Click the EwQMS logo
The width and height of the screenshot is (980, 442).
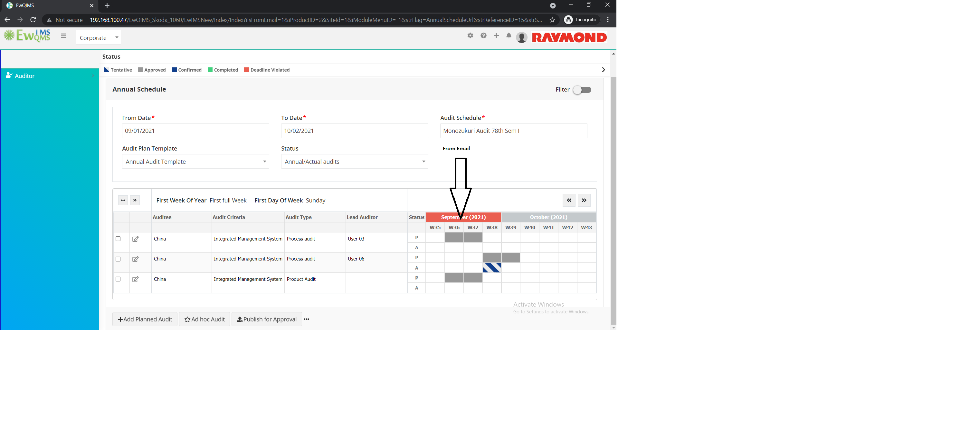coord(27,36)
